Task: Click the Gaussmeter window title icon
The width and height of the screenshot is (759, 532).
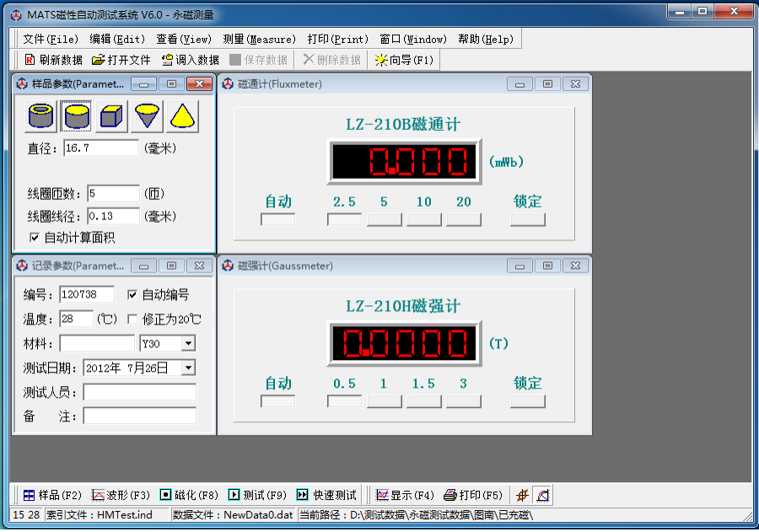Action: pyautogui.click(x=228, y=266)
